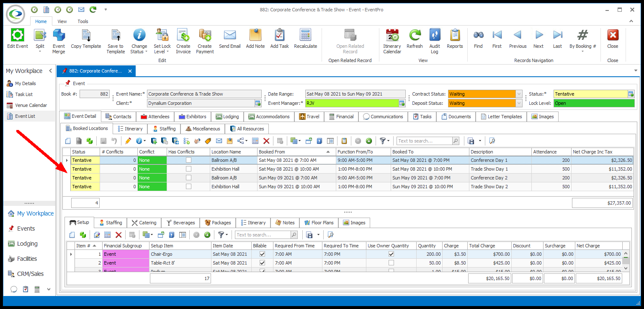Toggle Has Conflicts checkbox for Trade Show Day 1

(x=188, y=169)
